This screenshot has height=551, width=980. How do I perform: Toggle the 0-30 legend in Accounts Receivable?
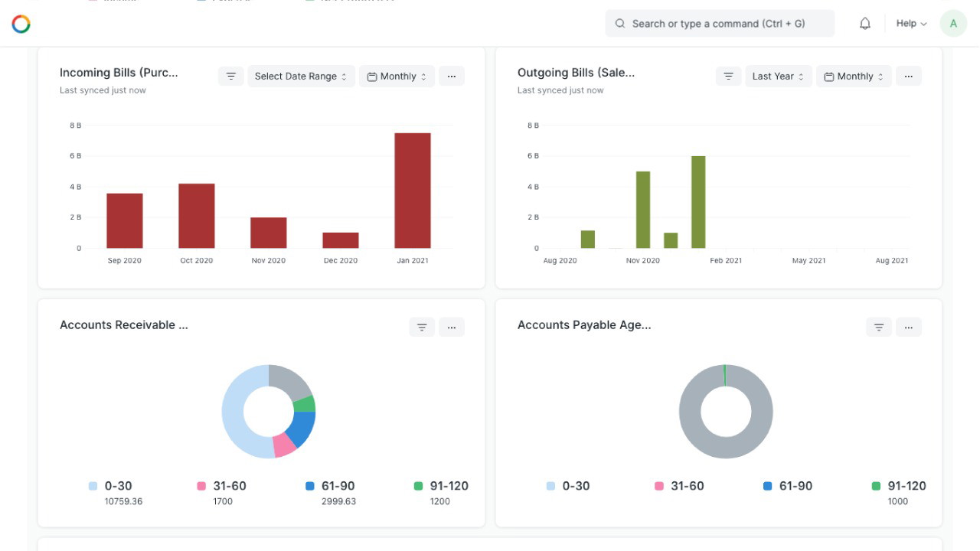(x=116, y=486)
